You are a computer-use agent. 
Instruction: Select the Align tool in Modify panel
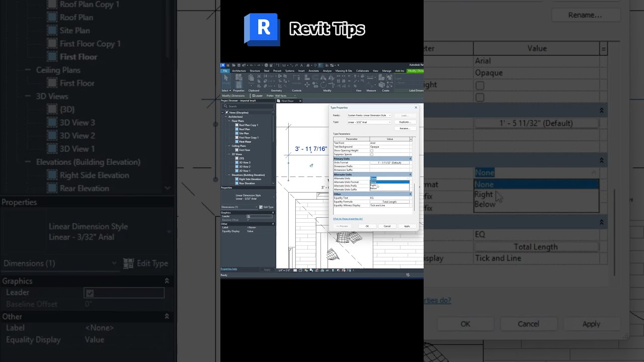[x=307, y=77]
